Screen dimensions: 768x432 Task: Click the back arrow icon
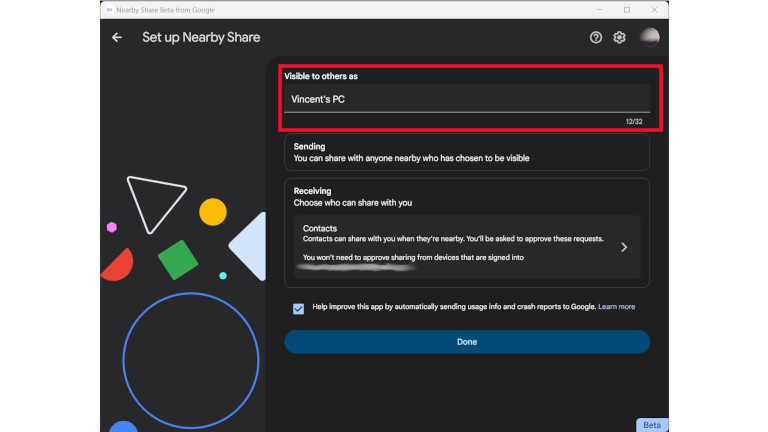click(x=117, y=38)
